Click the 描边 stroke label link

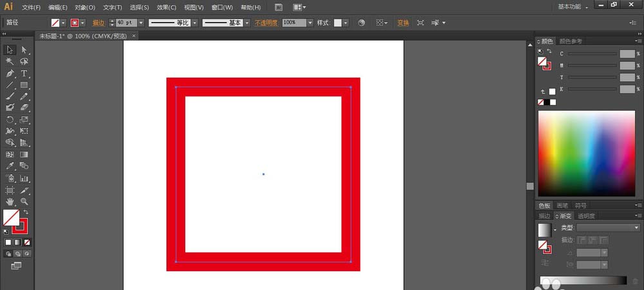98,23
